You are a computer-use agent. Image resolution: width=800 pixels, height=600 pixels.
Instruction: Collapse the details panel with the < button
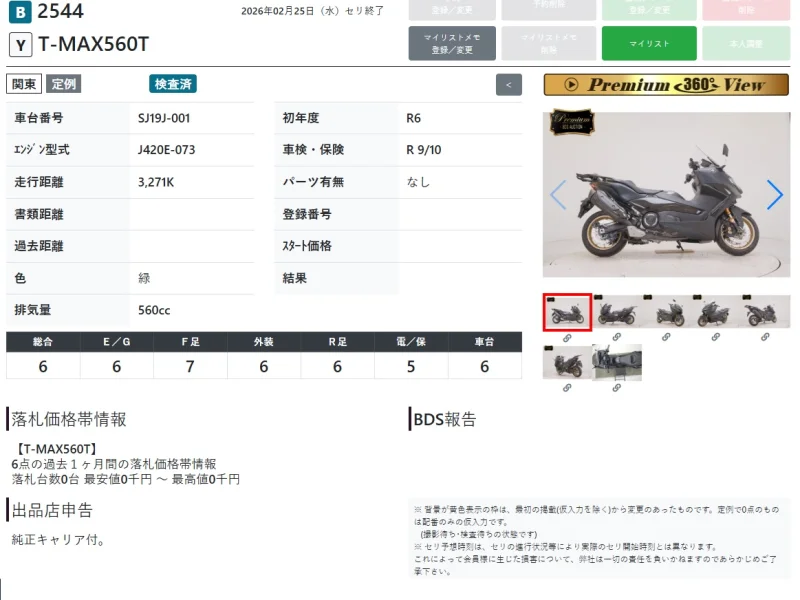(x=509, y=85)
